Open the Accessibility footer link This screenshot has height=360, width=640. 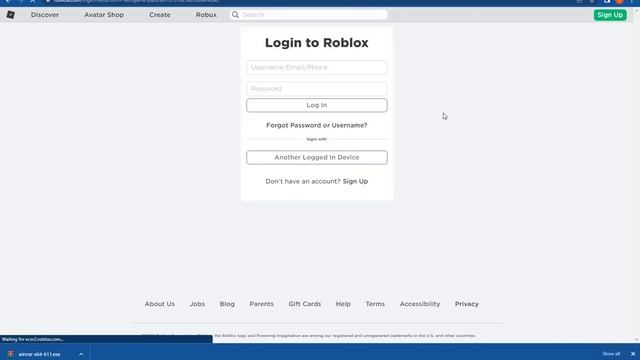pos(420,304)
